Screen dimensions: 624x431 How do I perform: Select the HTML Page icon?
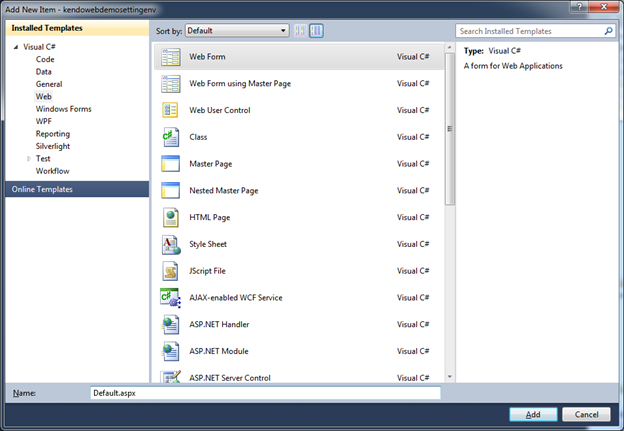(x=170, y=217)
